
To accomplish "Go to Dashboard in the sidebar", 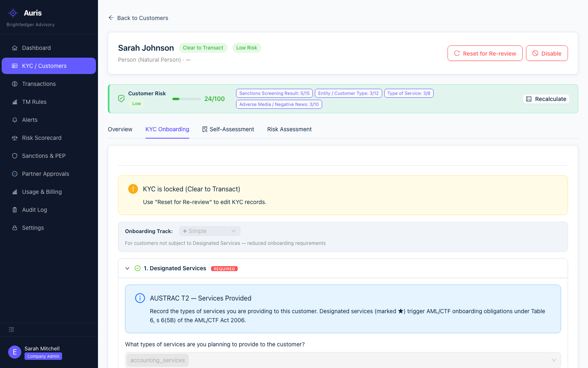I will pyautogui.click(x=49, y=48).
